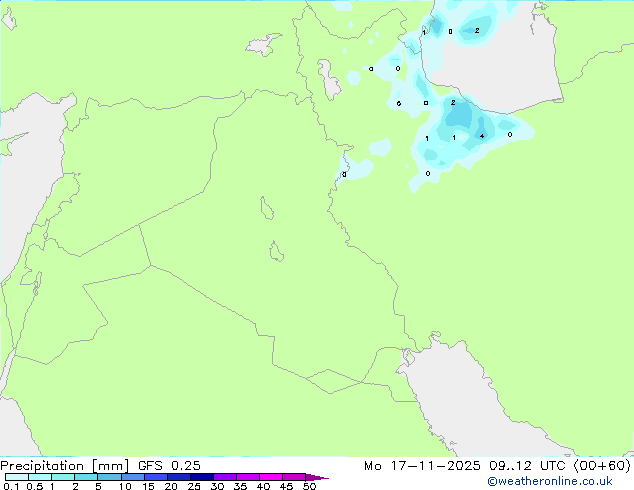Click the '25' legend scale label
The height and width of the screenshot is (490, 634).
[x=194, y=486]
